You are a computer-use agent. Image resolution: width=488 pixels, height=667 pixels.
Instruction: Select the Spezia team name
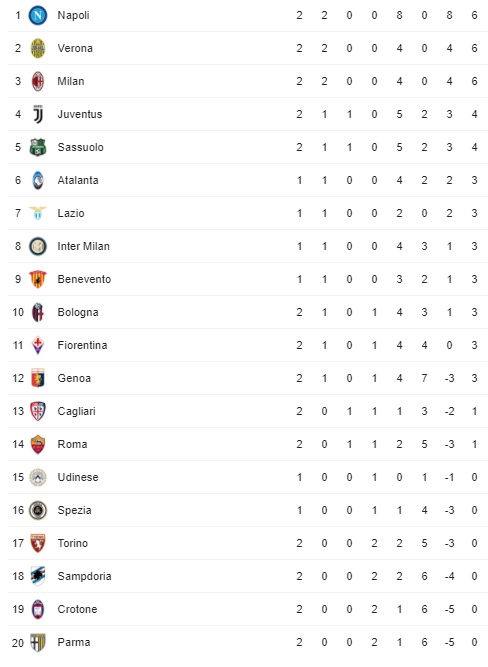tap(74, 510)
